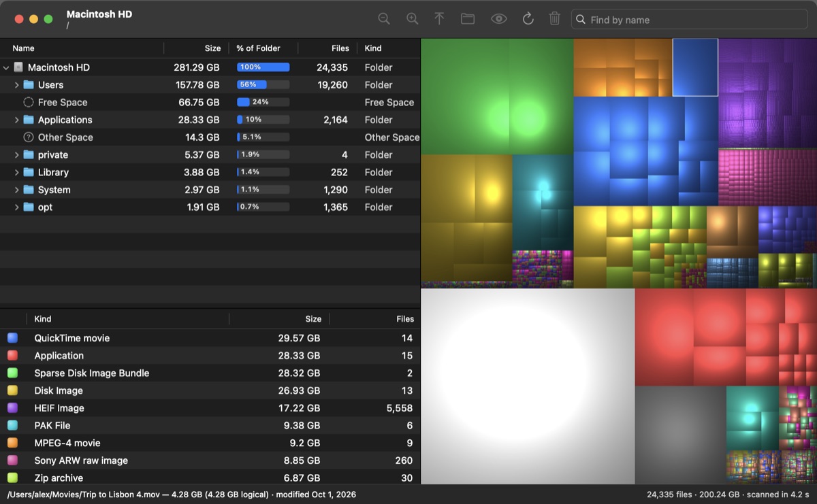This screenshot has height=504, width=817.
Task: Click the Users folder icon
Action: point(29,85)
